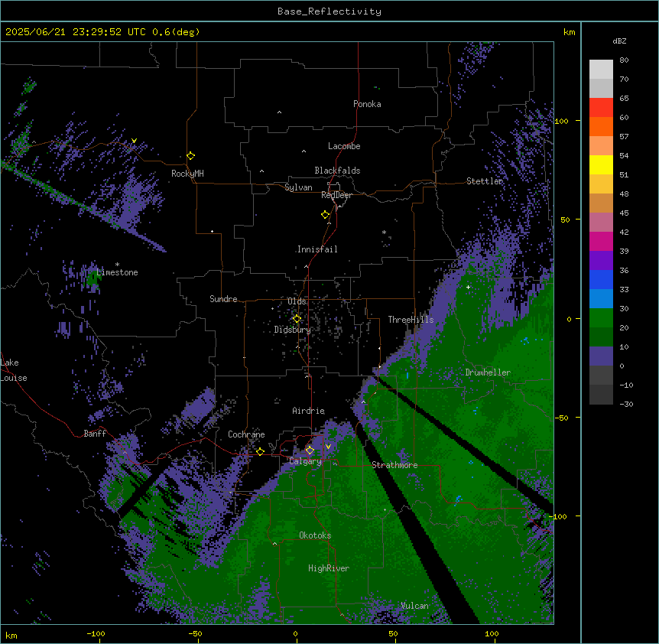Click the Vulcan label
This screenshot has height=644, width=659.
(x=415, y=606)
